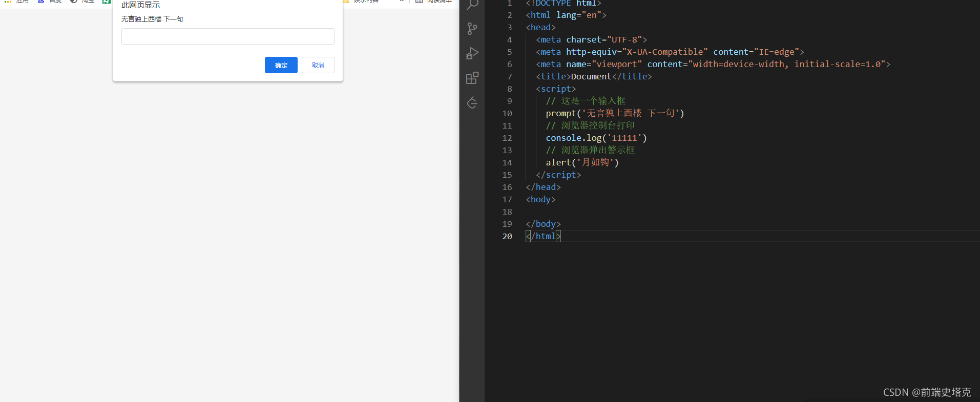Open the Search view in VS Code
The image size is (980, 402).
coord(472,5)
